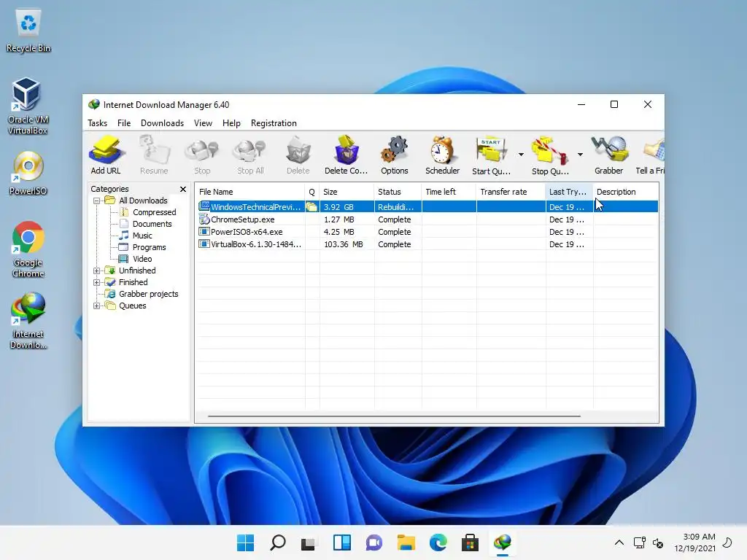Sort by the Status column header
This screenshot has height=560, width=747.
point(398,192)
